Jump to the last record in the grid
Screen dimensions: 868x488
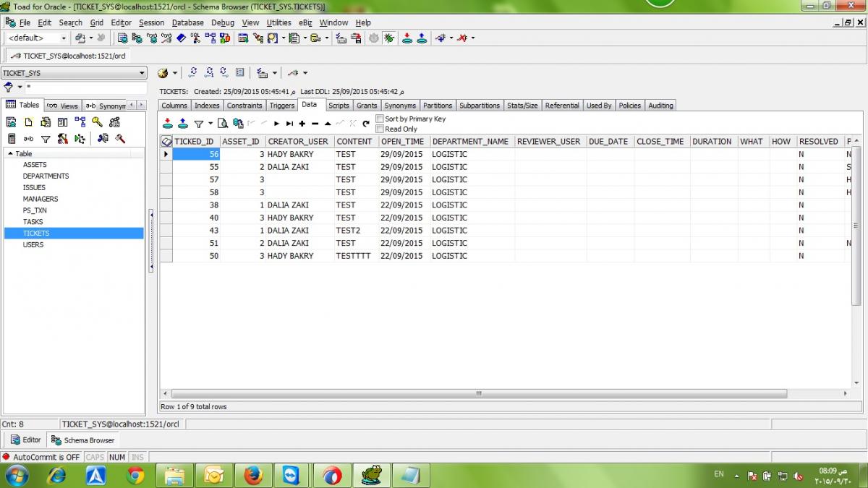click(289, 124)
